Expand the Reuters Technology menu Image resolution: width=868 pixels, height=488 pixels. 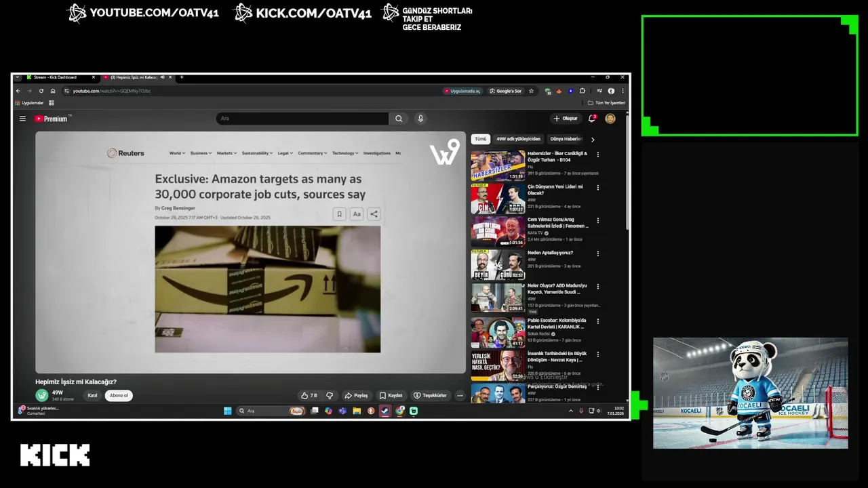click(x=345, y=153)
